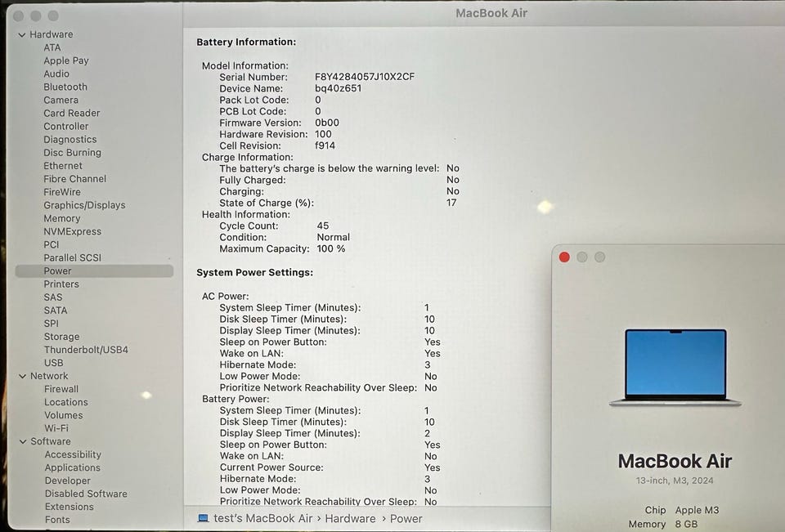Screen dimensions: 785x532
Task: Click serial number F8Y4284057J10X2CF
Action: click(365, 77)
